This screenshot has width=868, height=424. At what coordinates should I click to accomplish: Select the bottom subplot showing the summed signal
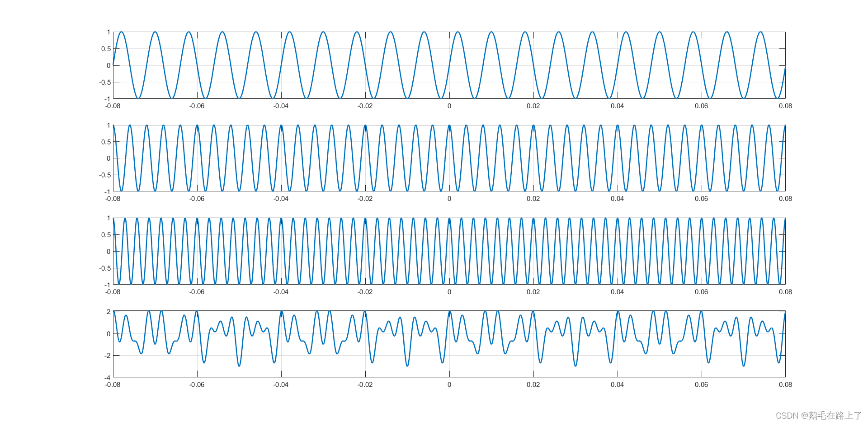pyautogui.click(x=449, y=344)
